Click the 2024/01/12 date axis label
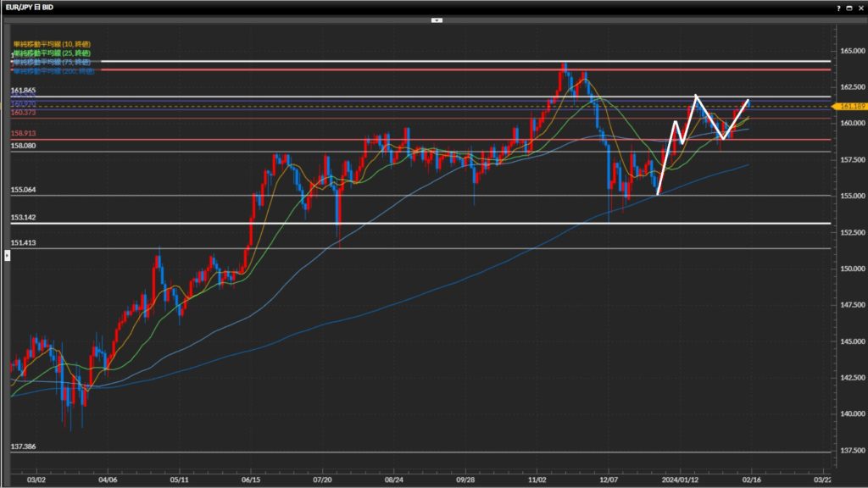Screen dimensions: 868x488 [x=681, y=479]
